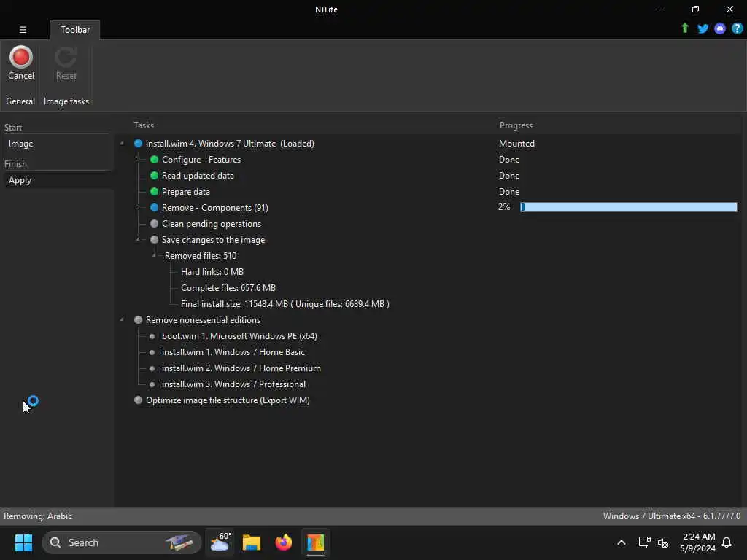Click 'Hard links: 0 MB' line

point(212,272)
